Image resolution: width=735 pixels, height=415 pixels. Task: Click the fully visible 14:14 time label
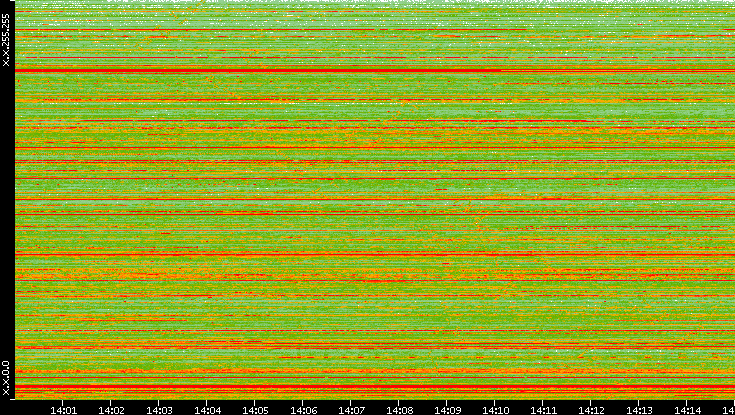point(687,410)
